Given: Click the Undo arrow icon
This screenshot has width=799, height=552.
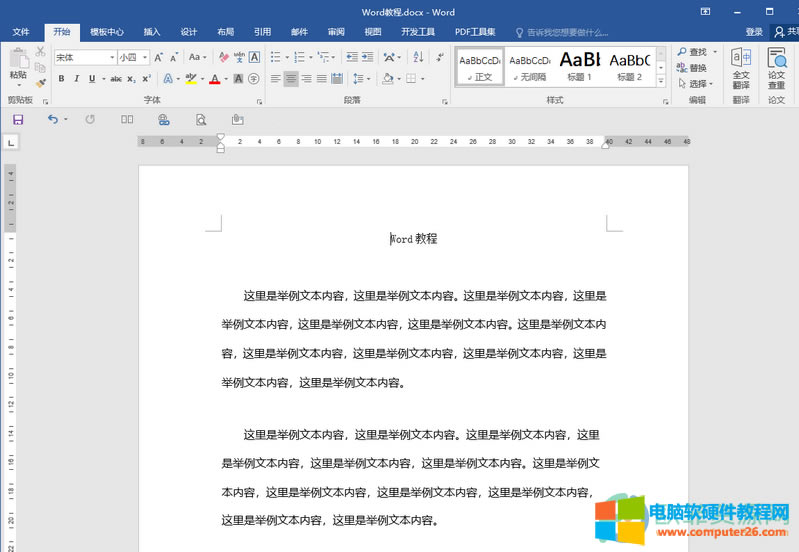Looking at the screenshot, I should (x=53, y=119).
